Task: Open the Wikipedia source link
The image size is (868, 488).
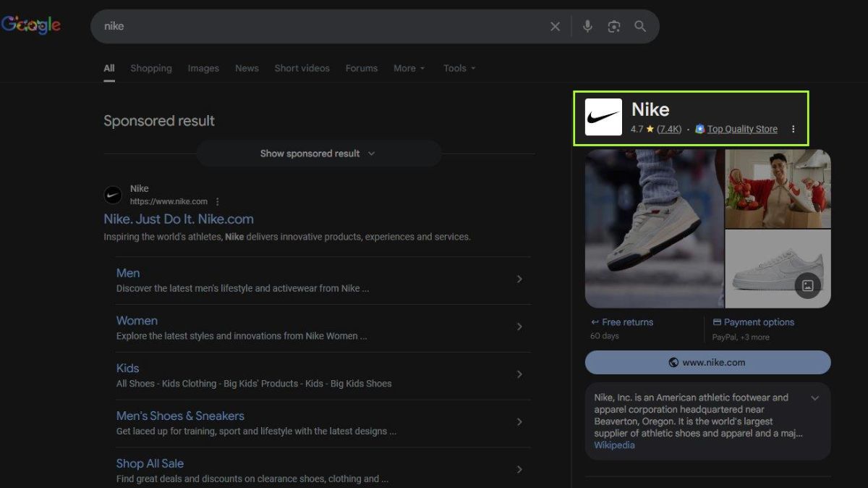Action: (x=614, y=445)
